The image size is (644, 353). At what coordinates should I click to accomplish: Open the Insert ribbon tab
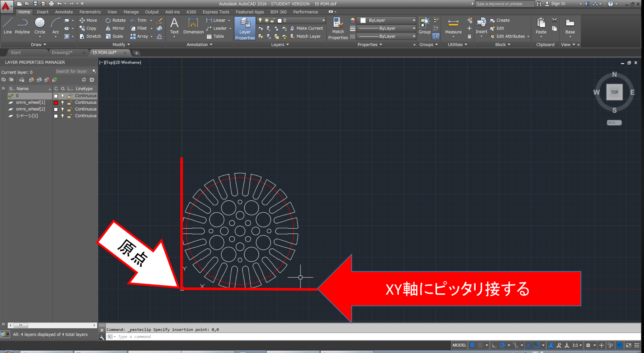pos(43,12)
